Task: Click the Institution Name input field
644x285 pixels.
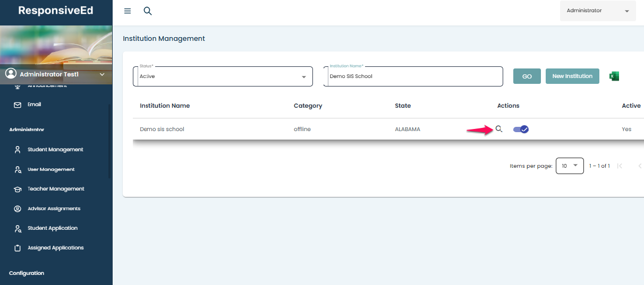Action: tap(413, 76)
